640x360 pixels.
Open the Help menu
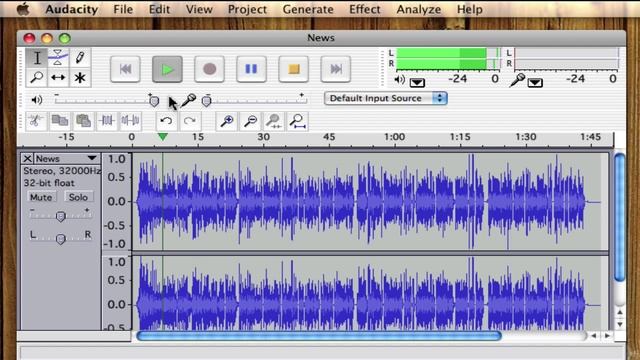(x=469, y=9)
